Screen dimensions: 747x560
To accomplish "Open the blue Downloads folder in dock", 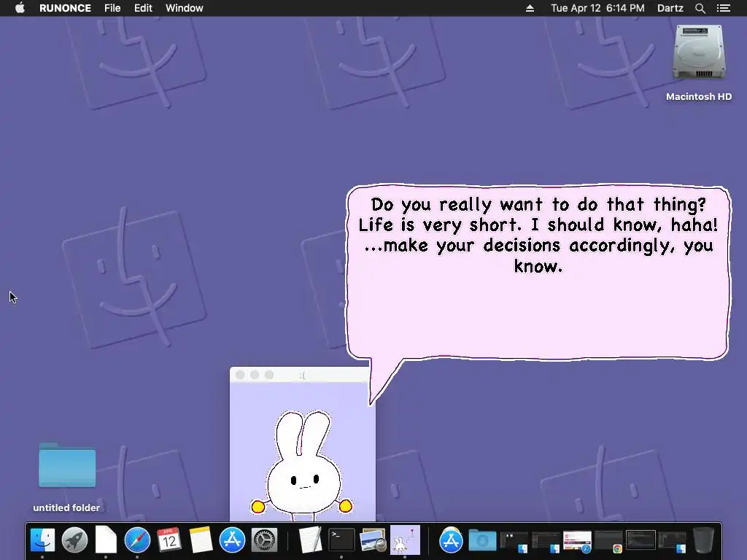I will pos(482,540).
